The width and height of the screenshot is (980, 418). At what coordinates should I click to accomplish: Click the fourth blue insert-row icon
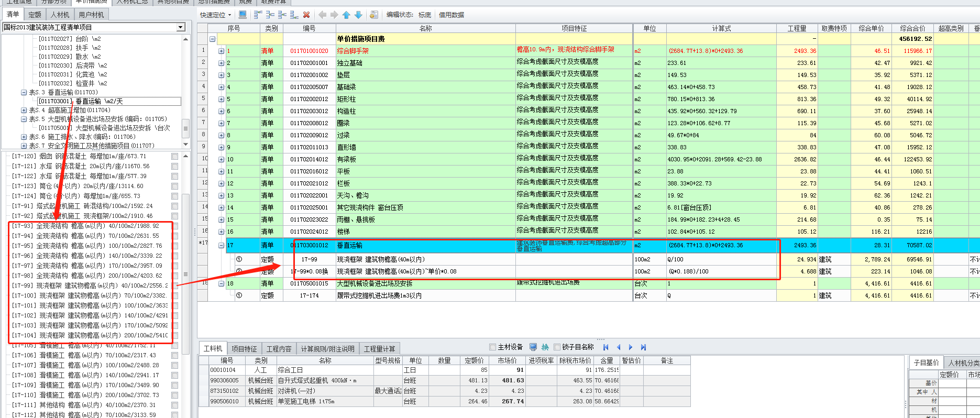click(x=294, y=15)
